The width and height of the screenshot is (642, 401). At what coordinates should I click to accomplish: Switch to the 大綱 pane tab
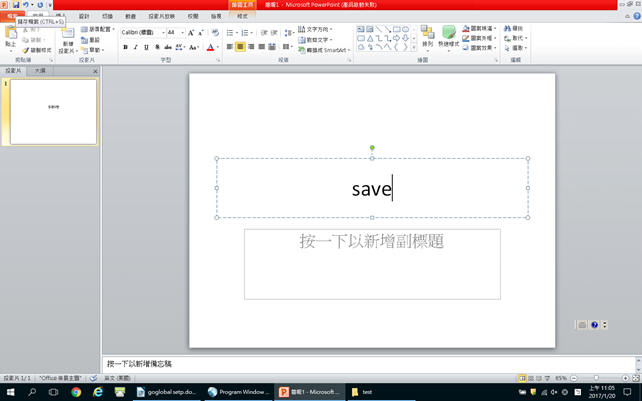40,71
